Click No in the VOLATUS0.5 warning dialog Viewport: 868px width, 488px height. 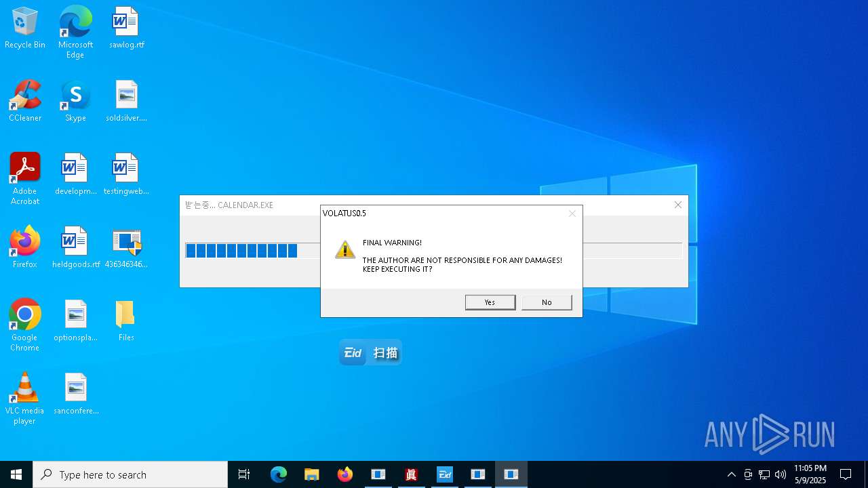(547, 302)
